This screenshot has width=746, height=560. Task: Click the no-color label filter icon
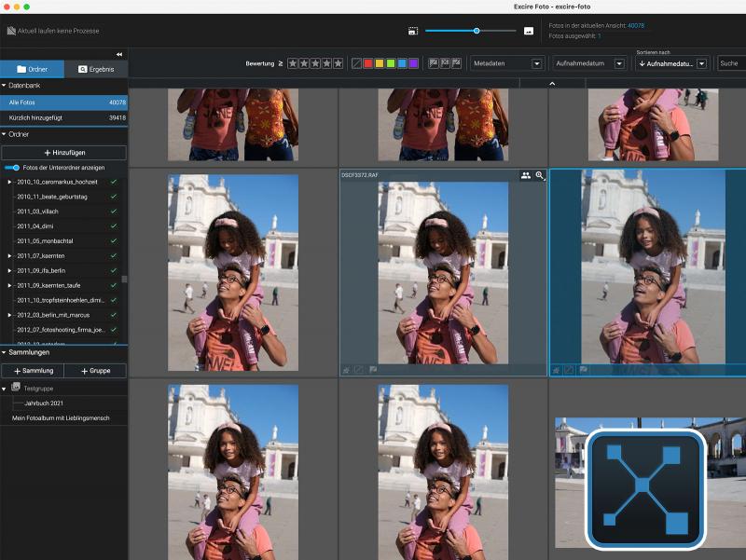(x=356, y=63)
